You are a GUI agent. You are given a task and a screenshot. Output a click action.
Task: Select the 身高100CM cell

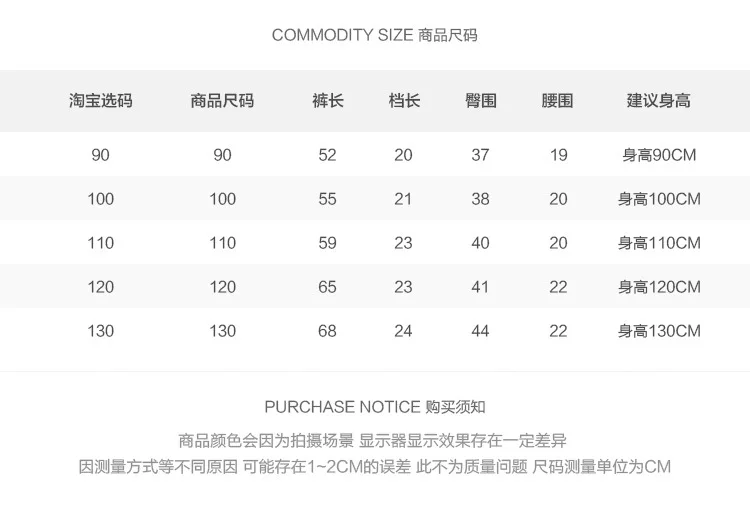pyautogui.click(x=659, y=199)
